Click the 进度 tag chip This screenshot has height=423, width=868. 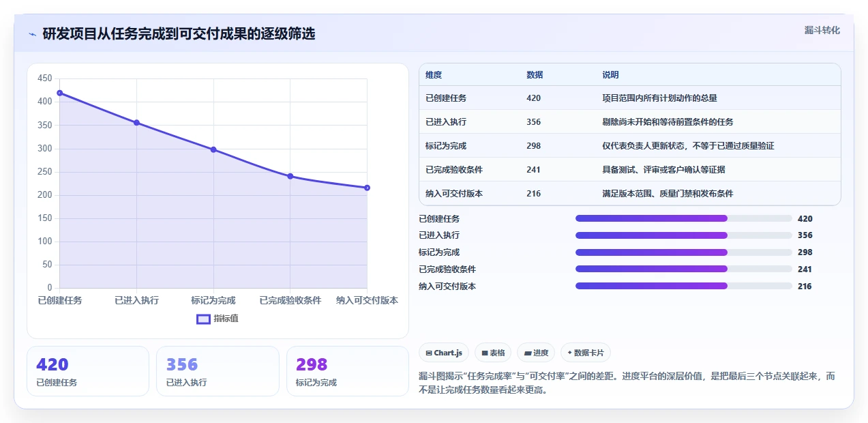point(536,353)
